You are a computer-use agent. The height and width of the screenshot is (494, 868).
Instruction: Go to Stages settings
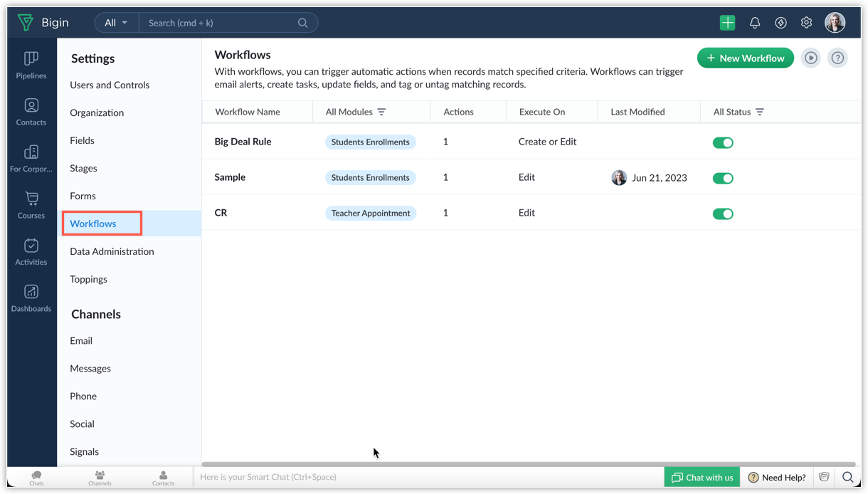pos(83,168)
